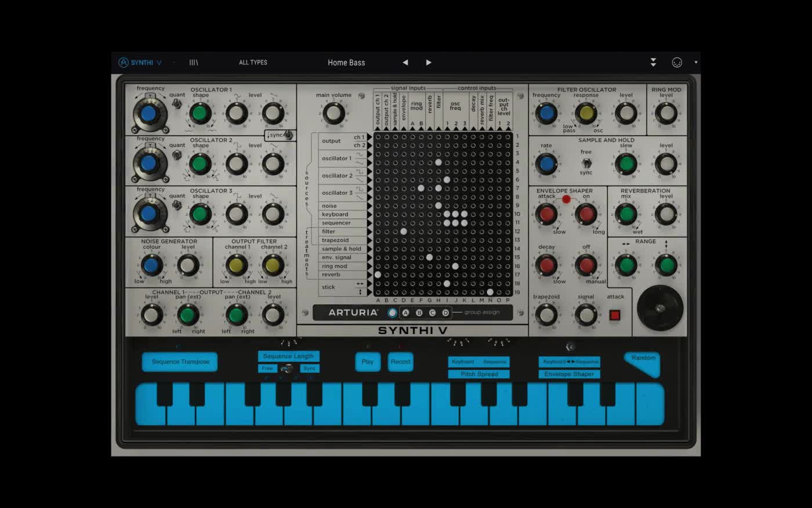
Task: Click a pin in the patch matrix grid
Action: (x=438, y=162)
